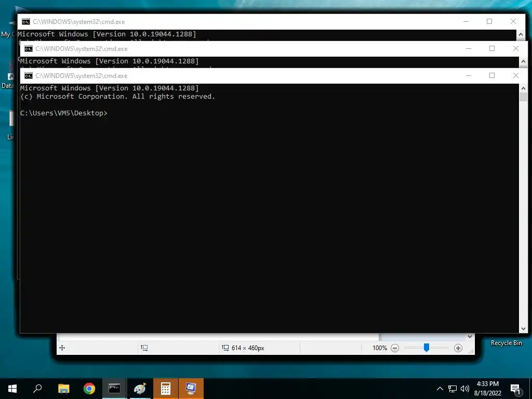
Task: Maximize the front cmd window
Action: pyautogui.click(x=492, y=76)
